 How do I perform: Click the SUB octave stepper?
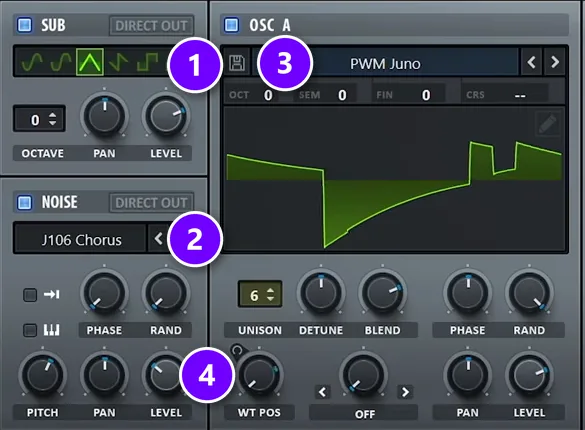(x=40, y=119)
